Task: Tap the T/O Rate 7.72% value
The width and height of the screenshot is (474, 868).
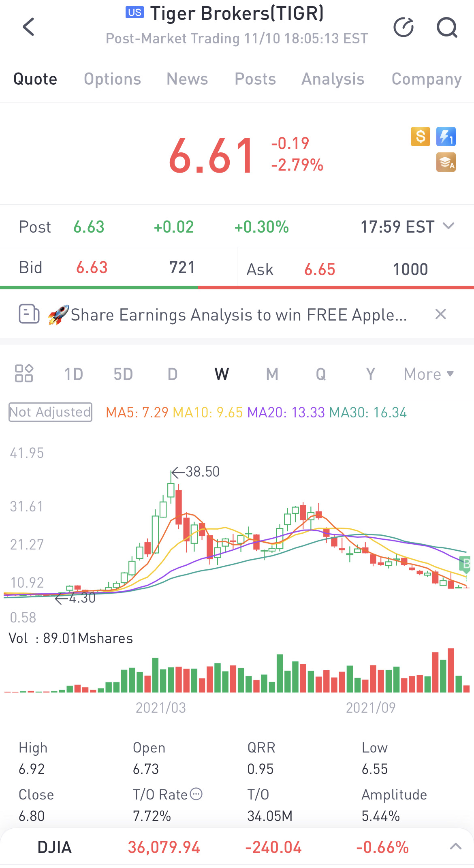Action: (x=152, y=816)
